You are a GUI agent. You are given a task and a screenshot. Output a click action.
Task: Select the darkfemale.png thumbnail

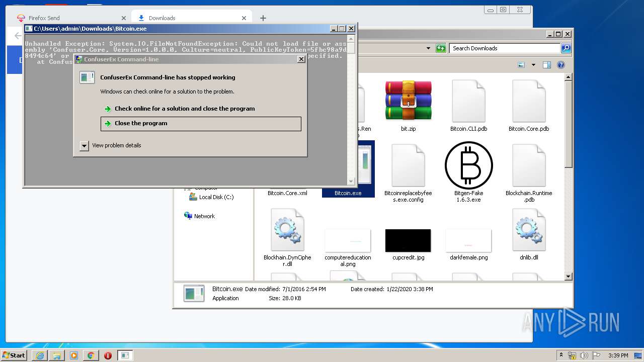click(468, 240)
